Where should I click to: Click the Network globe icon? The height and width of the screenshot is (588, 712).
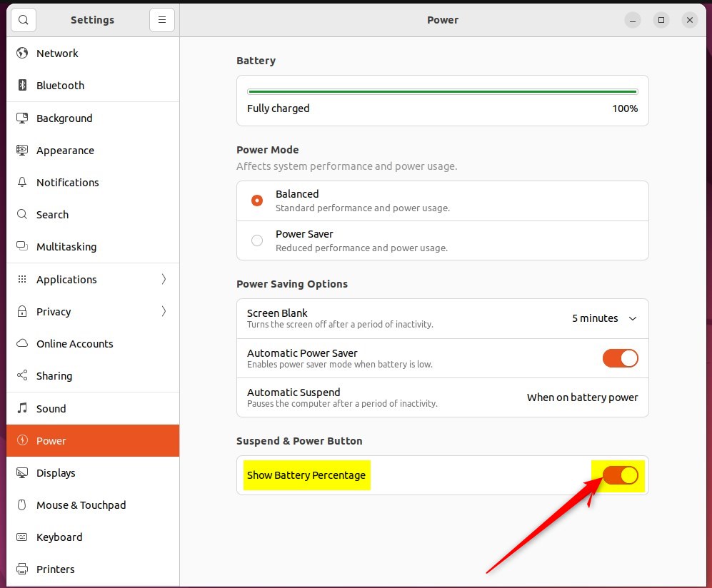pos(22,53)
